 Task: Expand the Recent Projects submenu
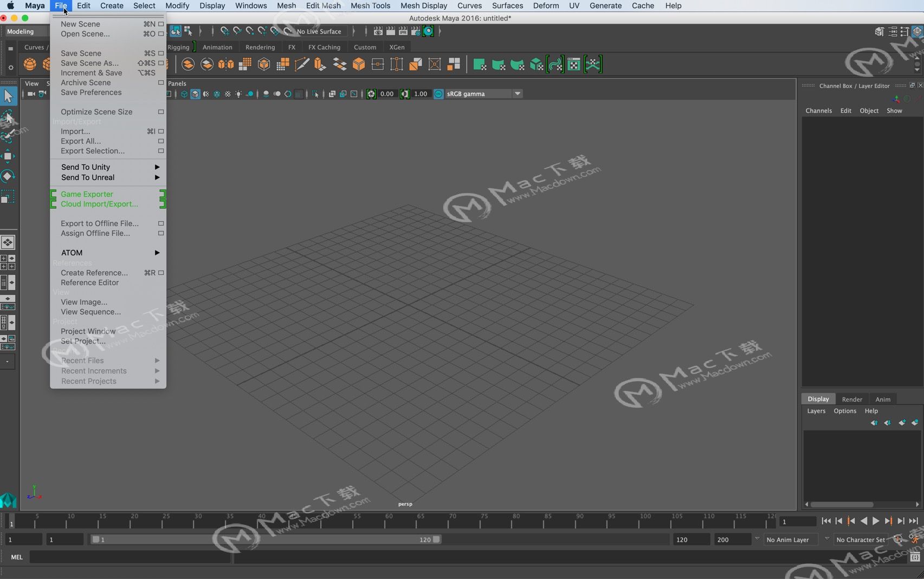108,381
